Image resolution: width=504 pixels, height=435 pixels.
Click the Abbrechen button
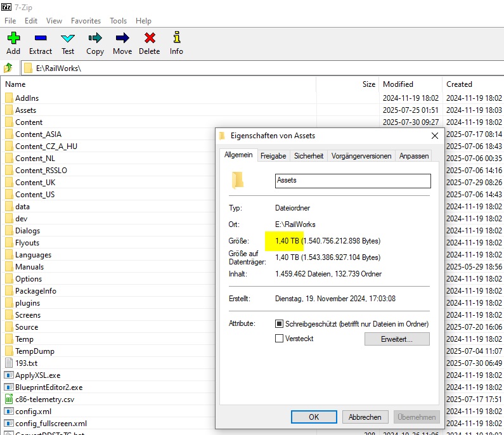click(x=365, y=417)
